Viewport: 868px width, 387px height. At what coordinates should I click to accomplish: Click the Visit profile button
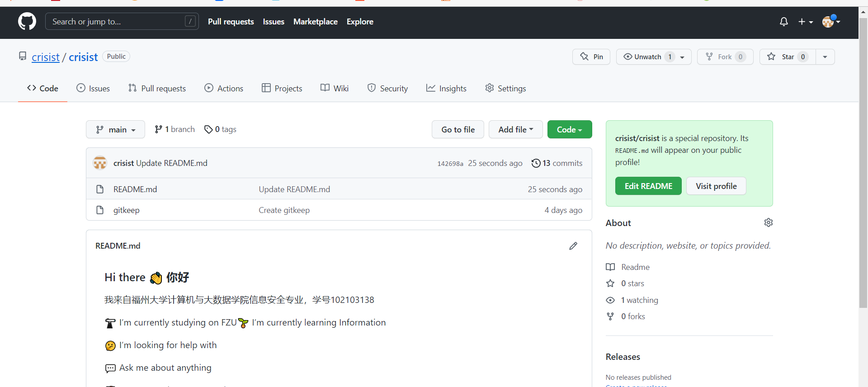click(716, 186)
